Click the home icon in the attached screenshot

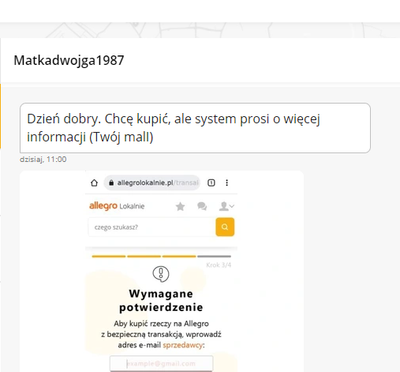[x=94, y=183]
